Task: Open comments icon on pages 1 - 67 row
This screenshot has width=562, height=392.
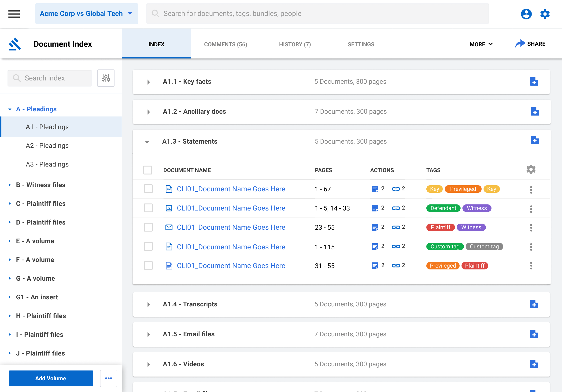Action: tap(374, 189)
